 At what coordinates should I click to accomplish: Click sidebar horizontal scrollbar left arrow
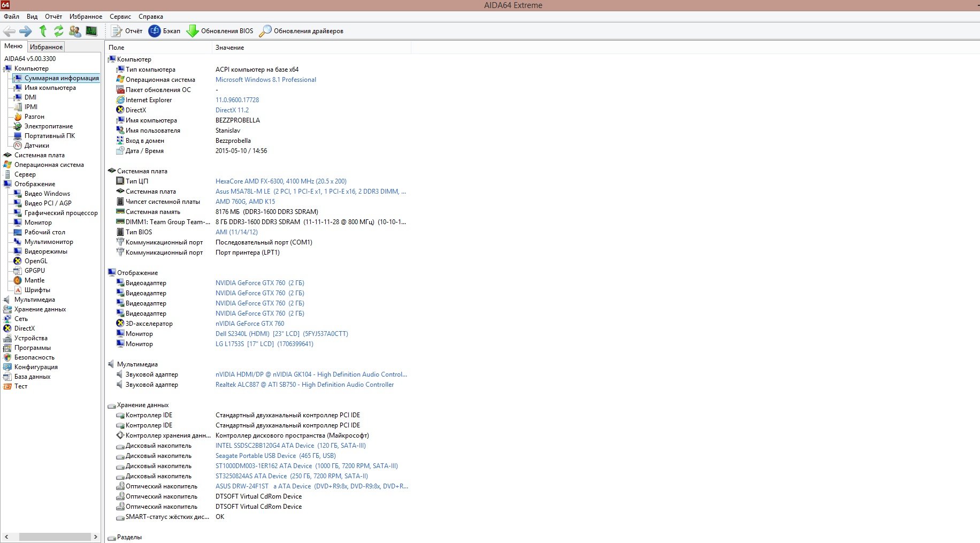click(x=6, y=537)
